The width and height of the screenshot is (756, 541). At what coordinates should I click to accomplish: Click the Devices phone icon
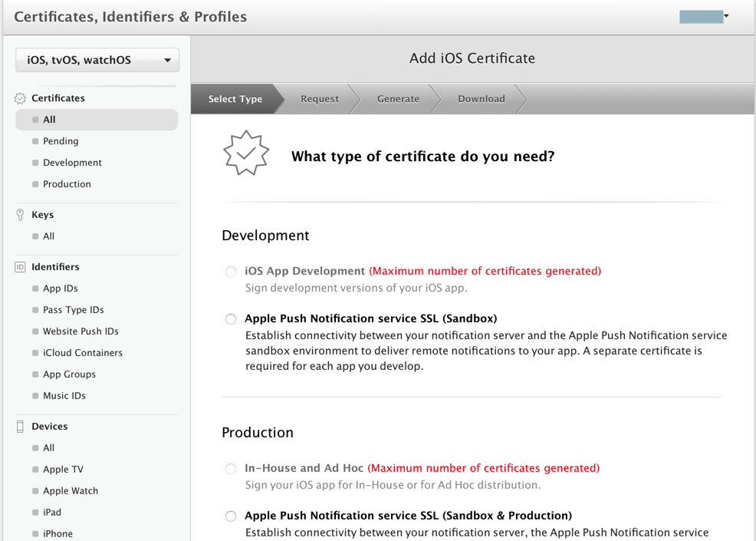click(21, 427)
